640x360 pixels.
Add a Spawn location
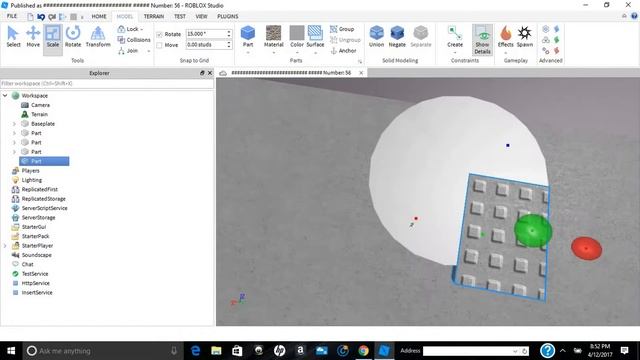tap(525, 37)
